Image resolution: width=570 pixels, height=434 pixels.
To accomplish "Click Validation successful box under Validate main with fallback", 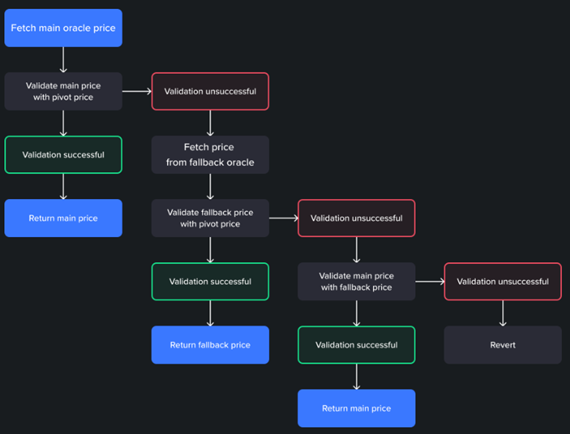I will [x=357, y=345].
